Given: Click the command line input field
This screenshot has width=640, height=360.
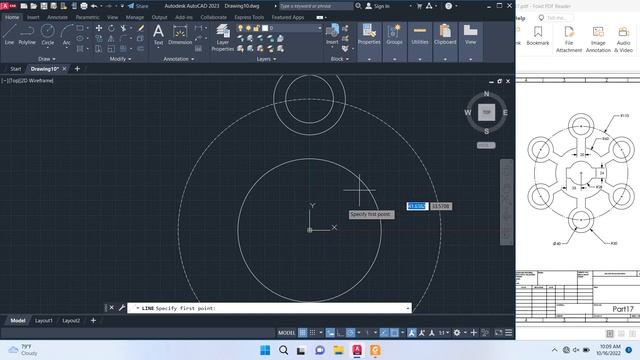Looking at the screenshot, I should click(269, 308).
